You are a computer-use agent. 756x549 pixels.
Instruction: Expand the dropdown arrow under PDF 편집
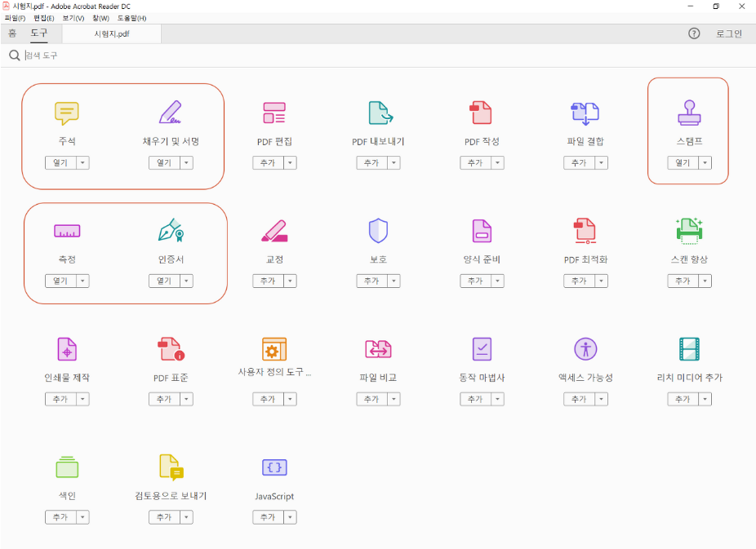(291, 163)
